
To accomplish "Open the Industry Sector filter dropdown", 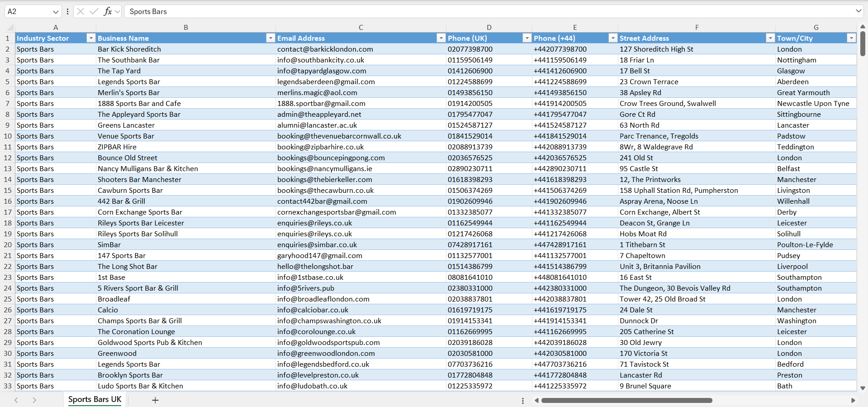I will tap(91, 38).
